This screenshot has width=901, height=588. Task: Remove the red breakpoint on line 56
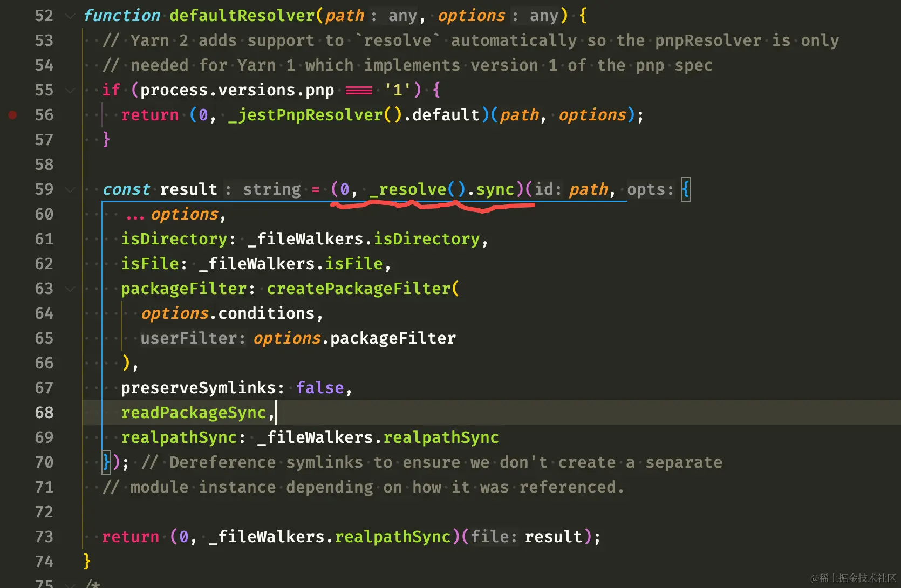[12, 114]
